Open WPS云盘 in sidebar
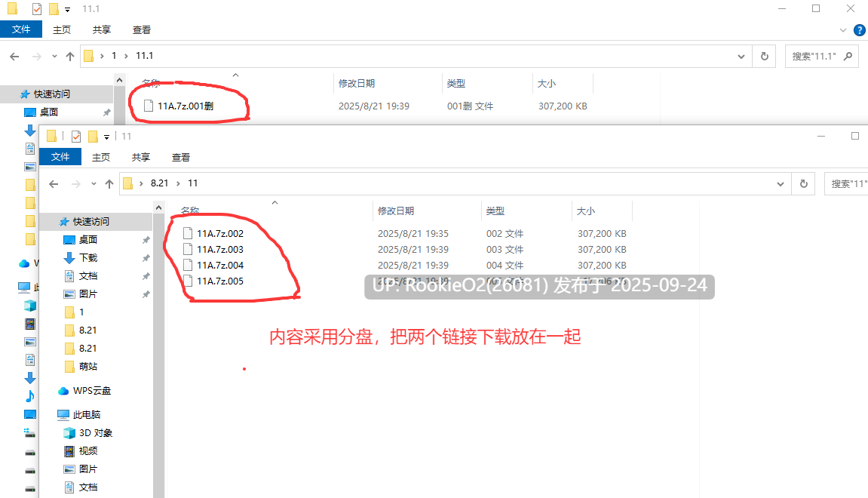The width and height of the screenshot is (868, 498). 92,391
